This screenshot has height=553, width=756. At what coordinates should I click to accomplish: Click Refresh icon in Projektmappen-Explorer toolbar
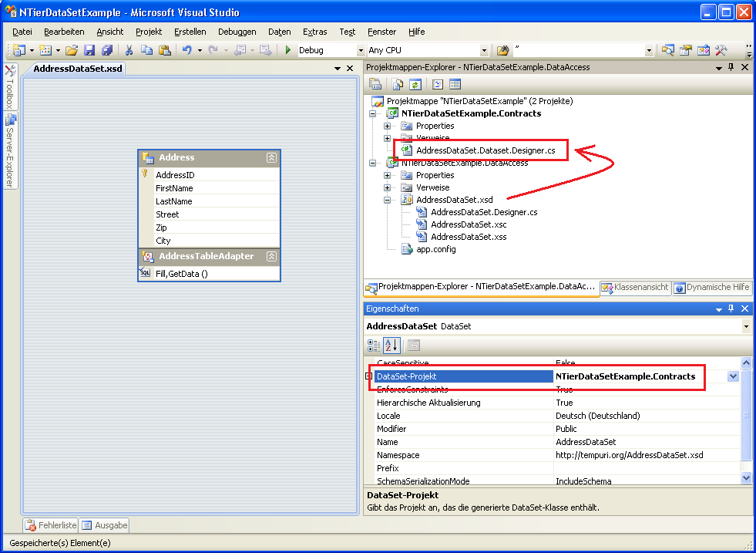(415, 85)
